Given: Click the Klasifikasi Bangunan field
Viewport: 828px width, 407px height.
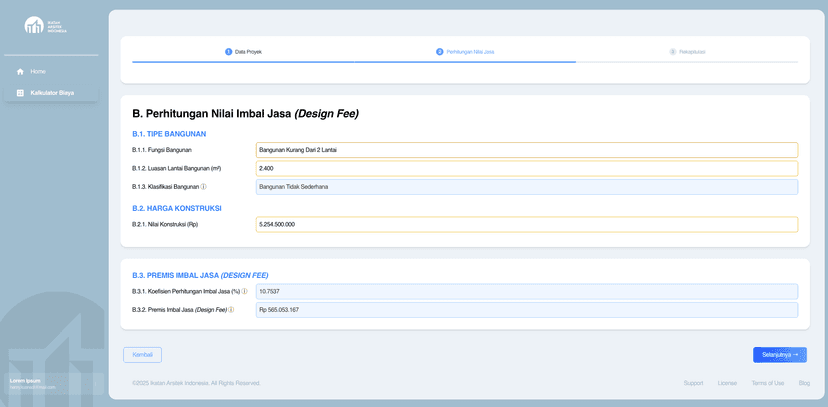Looking at the screenshot, I should tap(527, 187).
